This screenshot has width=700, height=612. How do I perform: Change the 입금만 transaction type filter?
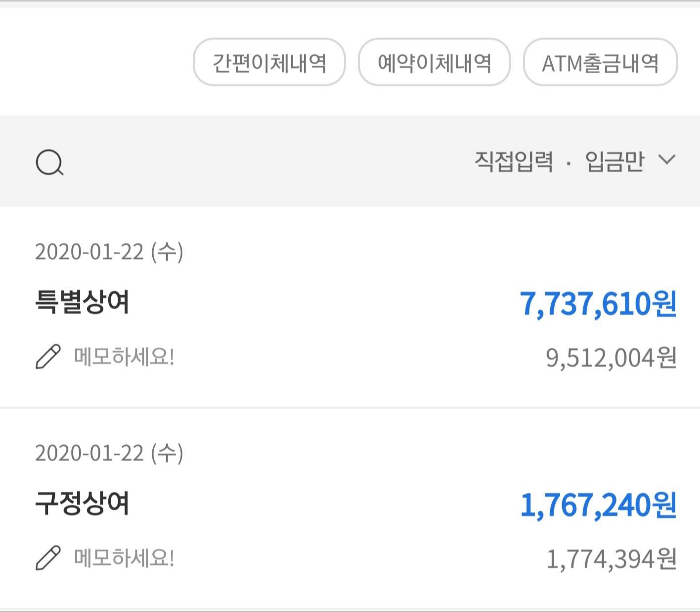point(614,161)
